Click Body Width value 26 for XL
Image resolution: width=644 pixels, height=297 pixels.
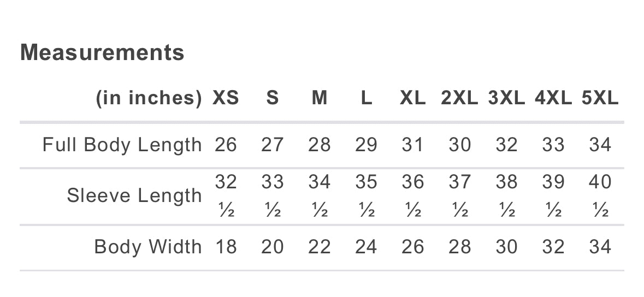point(412,246)
